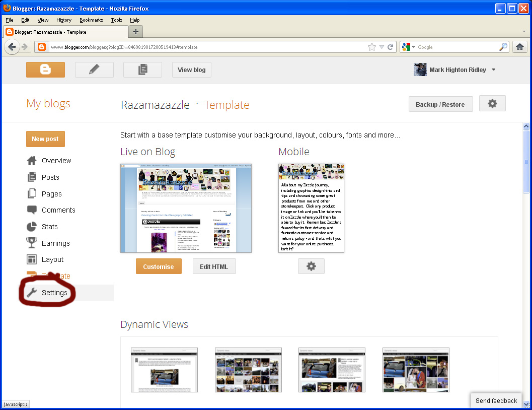
Task: Click the Live on Blog template preview
Action: click(x=186, y=208)
